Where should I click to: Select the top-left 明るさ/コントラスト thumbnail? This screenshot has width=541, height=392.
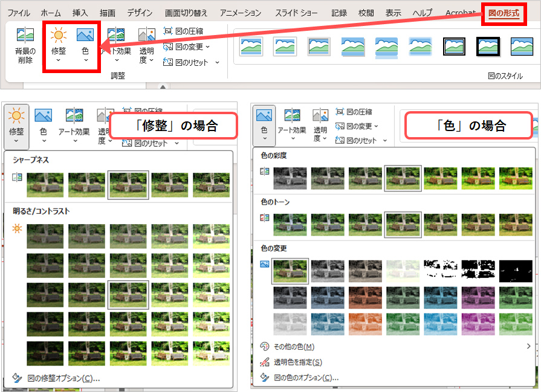(45, 236)
